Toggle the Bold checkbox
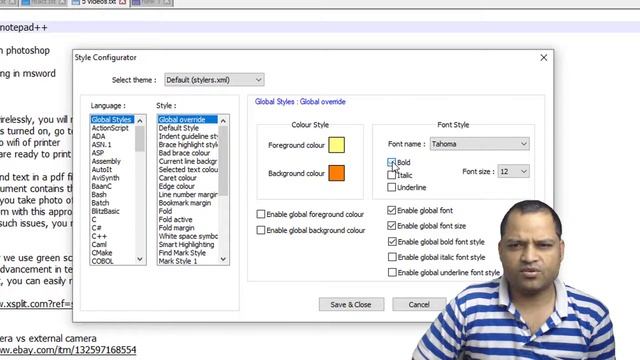 click(x=391, y=162)
